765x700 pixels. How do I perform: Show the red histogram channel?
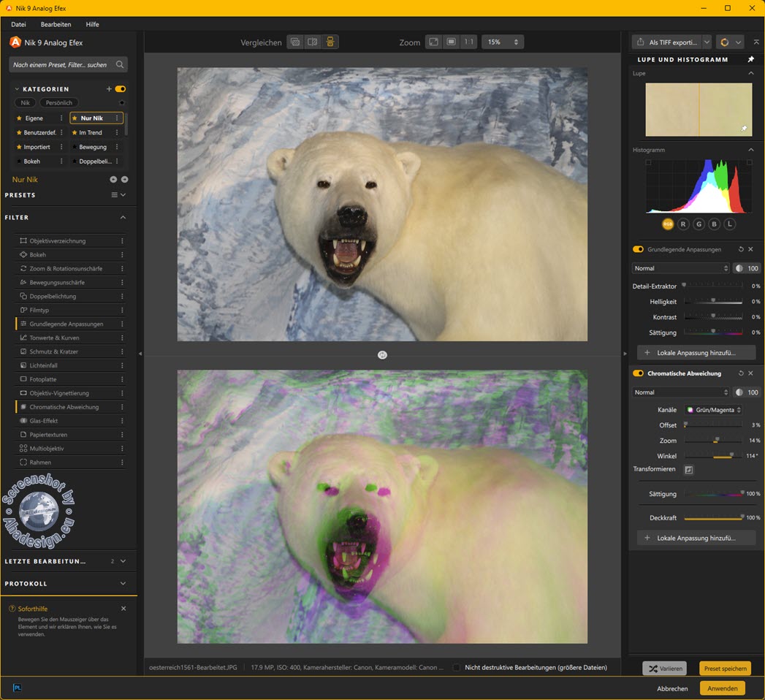[683, 224]
